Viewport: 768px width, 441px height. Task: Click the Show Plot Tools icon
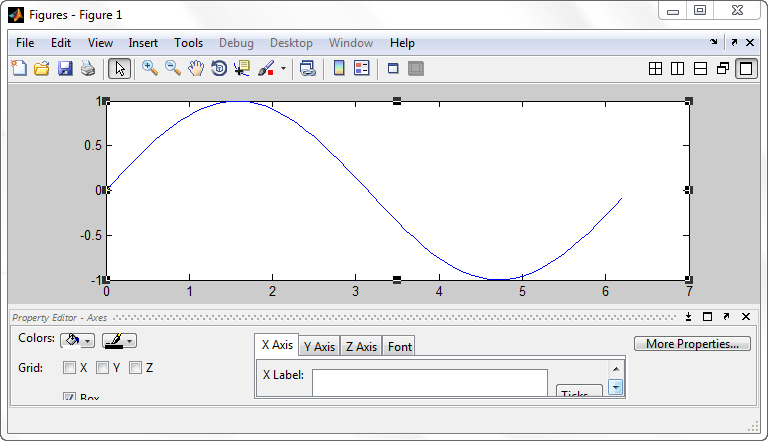pos(416,69)
